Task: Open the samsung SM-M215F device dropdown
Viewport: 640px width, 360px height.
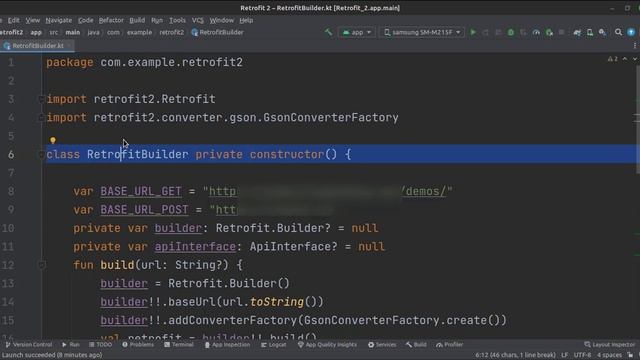Action: [422, 32]
